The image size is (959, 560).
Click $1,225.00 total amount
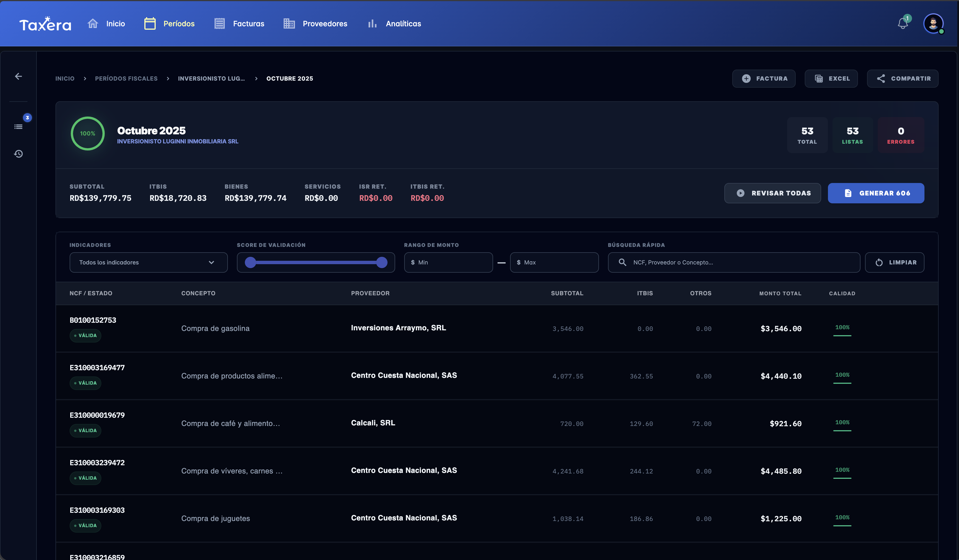(x=781, y=518)
